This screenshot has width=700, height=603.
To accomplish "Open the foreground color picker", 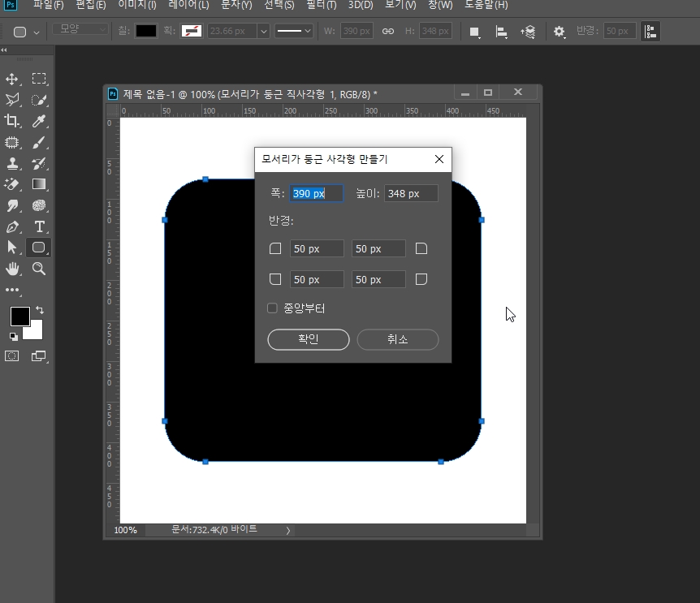I will click(19, 317).
